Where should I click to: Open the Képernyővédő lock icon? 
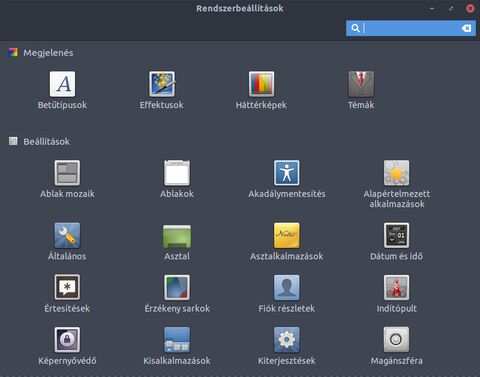[x=67, y=340]
